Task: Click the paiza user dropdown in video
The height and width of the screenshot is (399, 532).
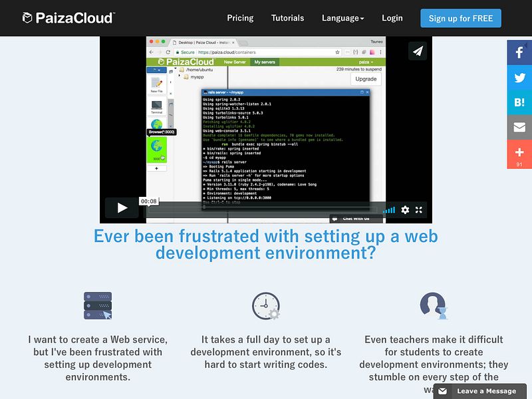Action: 366,62
